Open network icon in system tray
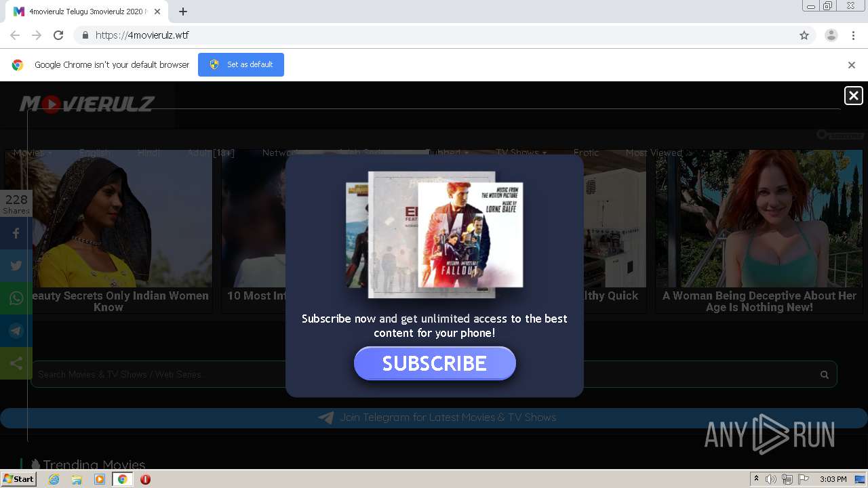868x488 pixels. coord(787,479)
